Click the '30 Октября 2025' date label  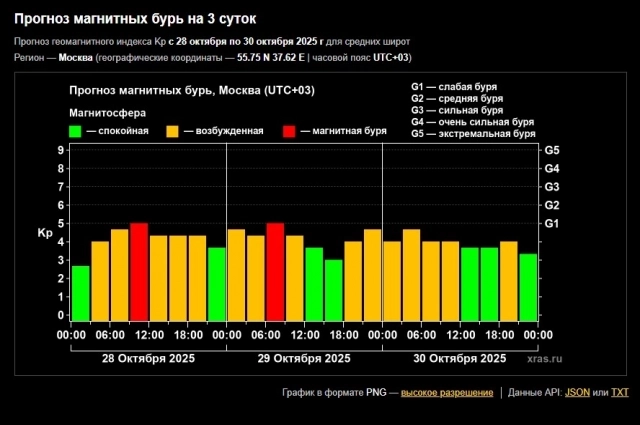460,358
